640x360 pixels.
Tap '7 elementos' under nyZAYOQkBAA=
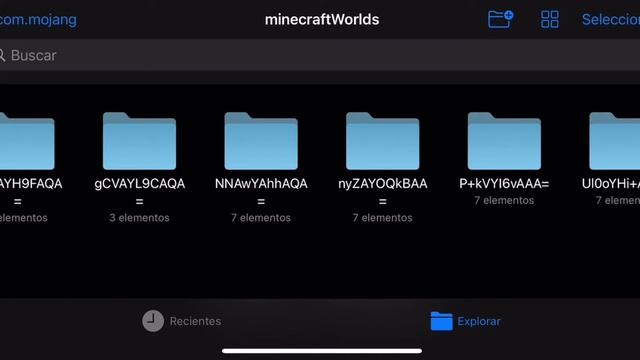[x=382, y=218]
